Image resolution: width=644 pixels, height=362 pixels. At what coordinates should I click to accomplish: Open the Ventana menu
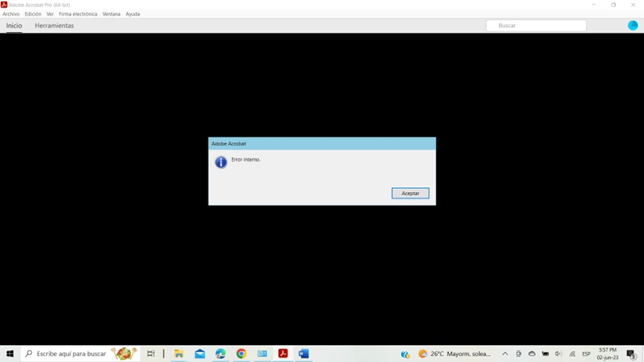111,14
